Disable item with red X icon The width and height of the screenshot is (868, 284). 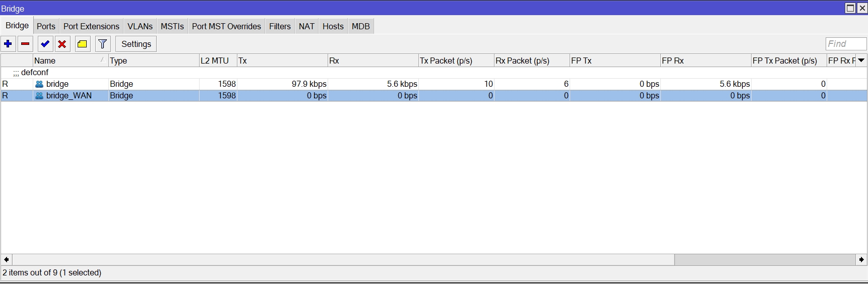tap(62, 44)
